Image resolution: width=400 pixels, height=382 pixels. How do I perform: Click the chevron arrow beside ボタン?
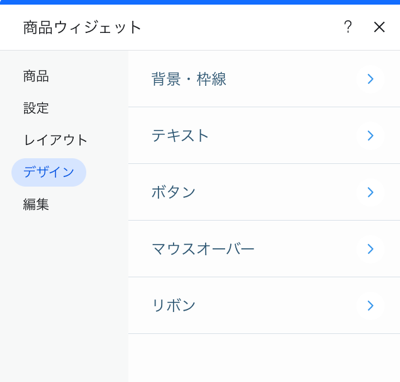coord(370,192)
